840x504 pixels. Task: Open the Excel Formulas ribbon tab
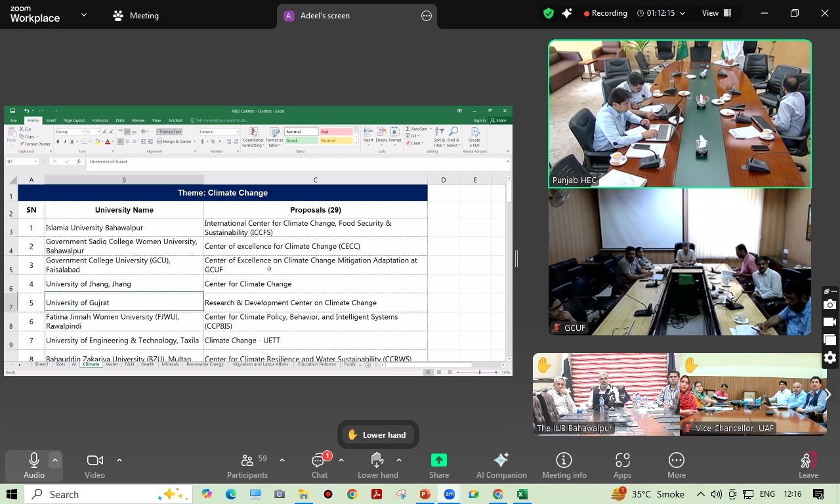(100, 121)
